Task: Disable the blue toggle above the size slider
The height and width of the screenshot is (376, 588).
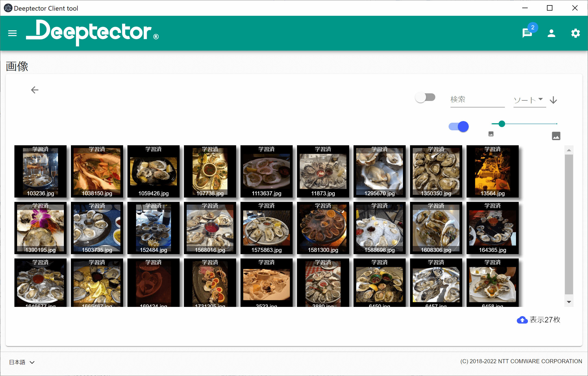Action: pos(458,126)
